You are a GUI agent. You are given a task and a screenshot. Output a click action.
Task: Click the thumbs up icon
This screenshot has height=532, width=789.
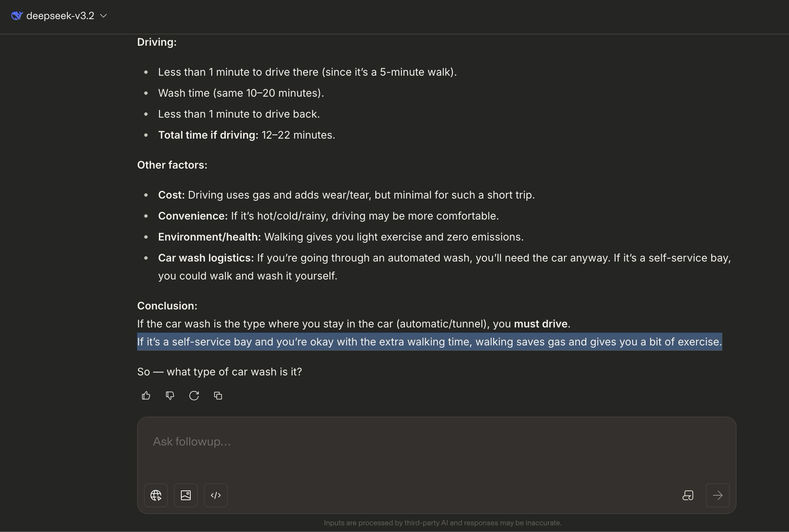click(146, 396)
